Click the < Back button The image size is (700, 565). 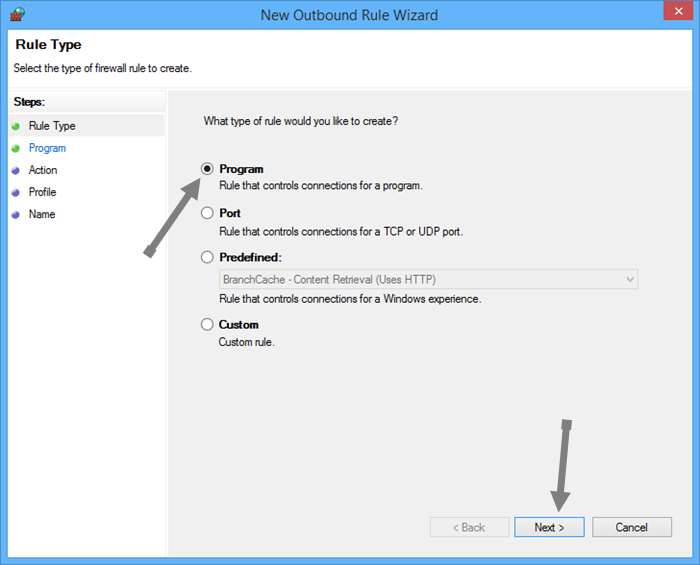[x=469, y=527]
